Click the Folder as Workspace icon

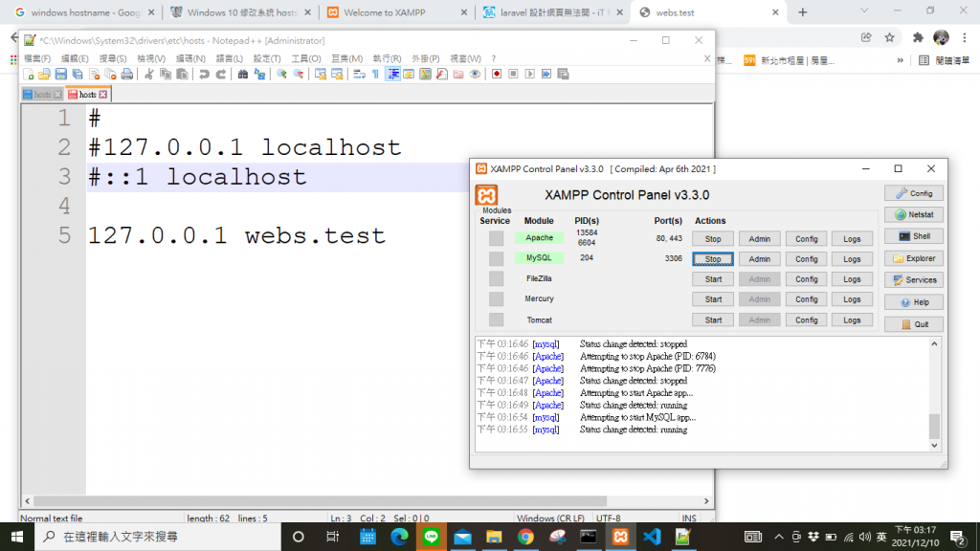(458, 75)
